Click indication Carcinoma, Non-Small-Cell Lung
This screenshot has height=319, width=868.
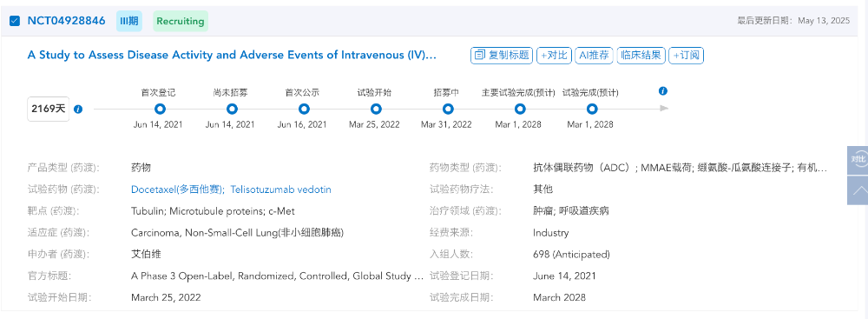(238, 232)
